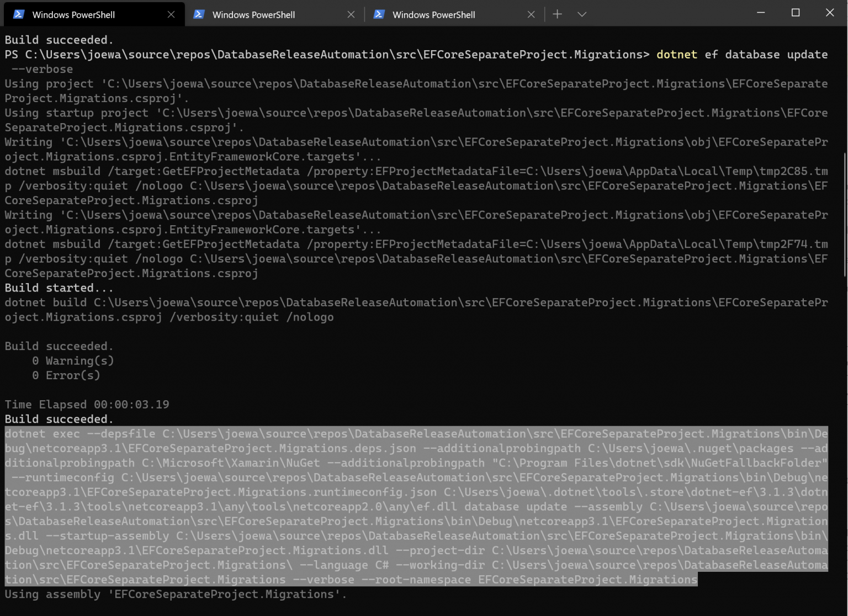Click the 'Time Elapsed 00:00:03.19' text
The image size is (848, 616).
pos(86,404)
